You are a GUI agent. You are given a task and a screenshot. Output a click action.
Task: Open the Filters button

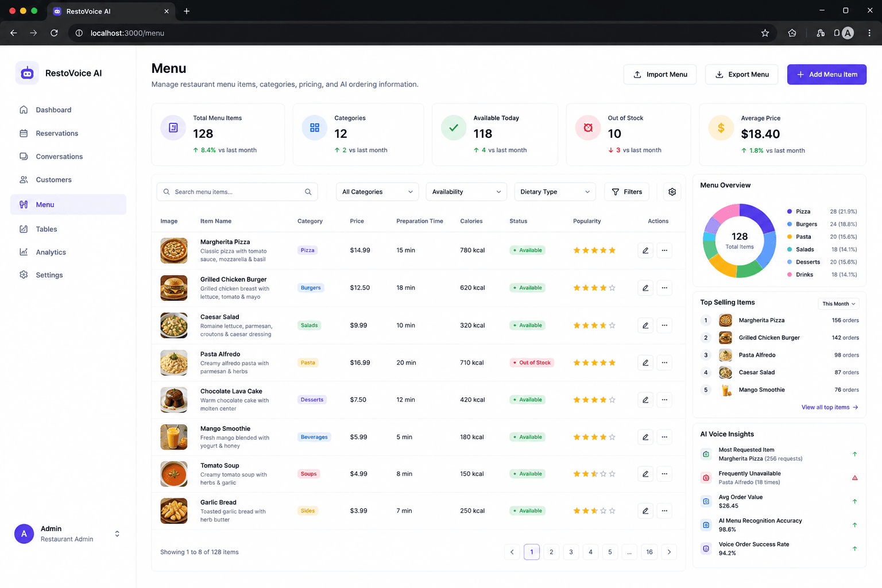pos(627,192)
